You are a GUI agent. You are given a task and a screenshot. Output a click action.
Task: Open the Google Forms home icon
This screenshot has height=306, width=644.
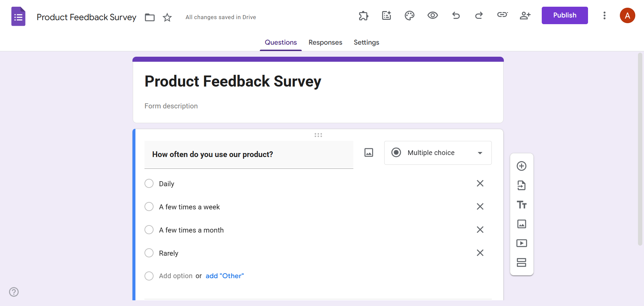tap(18, 16)
